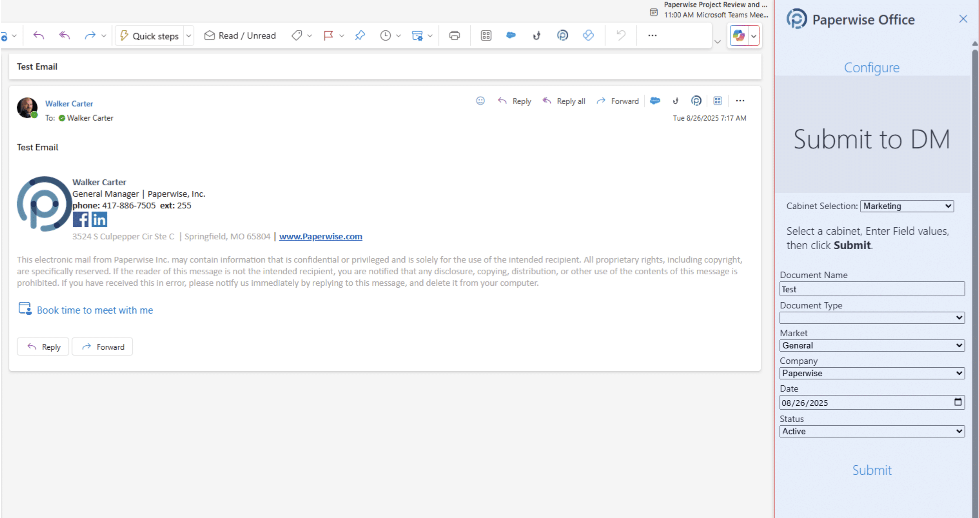Click the Reply all icon in the top toolbar
980x518 pixels.
(64, 36)
